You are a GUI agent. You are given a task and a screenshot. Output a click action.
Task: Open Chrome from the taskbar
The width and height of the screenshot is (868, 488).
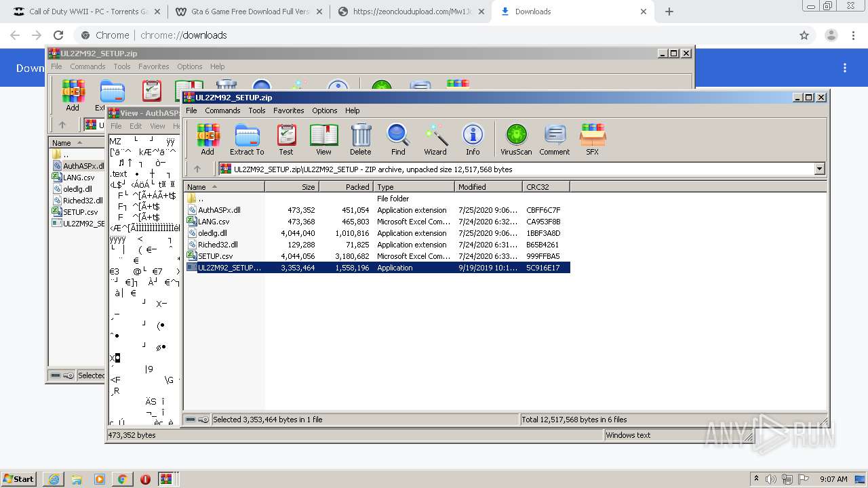[x=122, y=479]
